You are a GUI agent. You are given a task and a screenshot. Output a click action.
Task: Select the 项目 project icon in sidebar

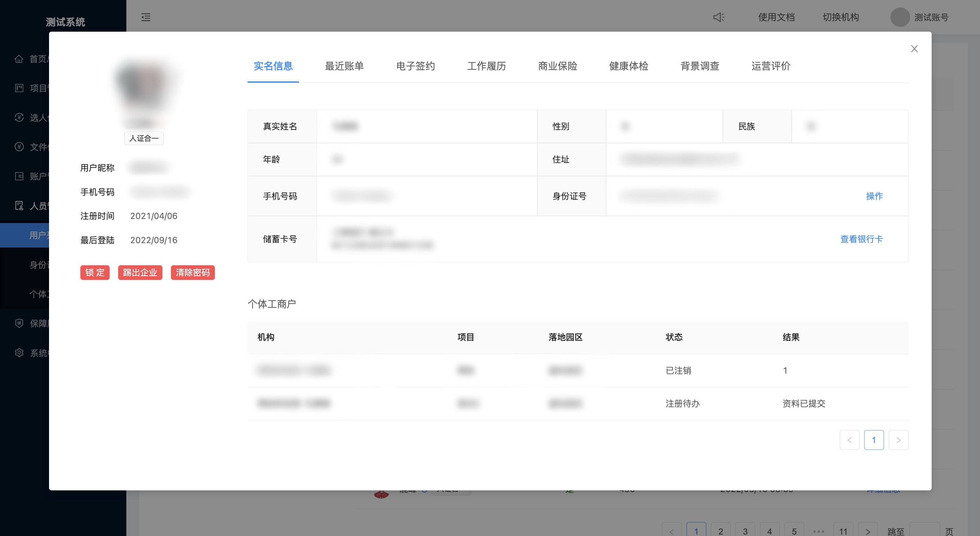pyautogui.click(x=19, y=88)
